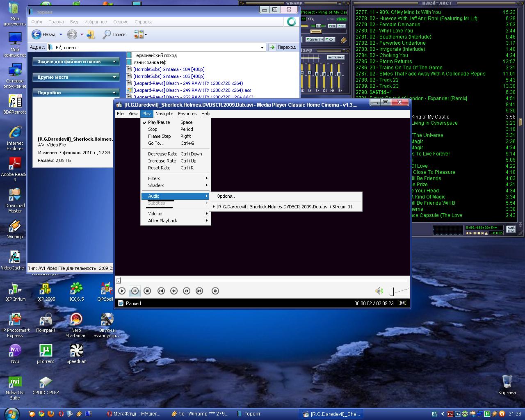525x420 pixels.
Task: Click the speaker mute icon in the player
Action: point(379,291)
